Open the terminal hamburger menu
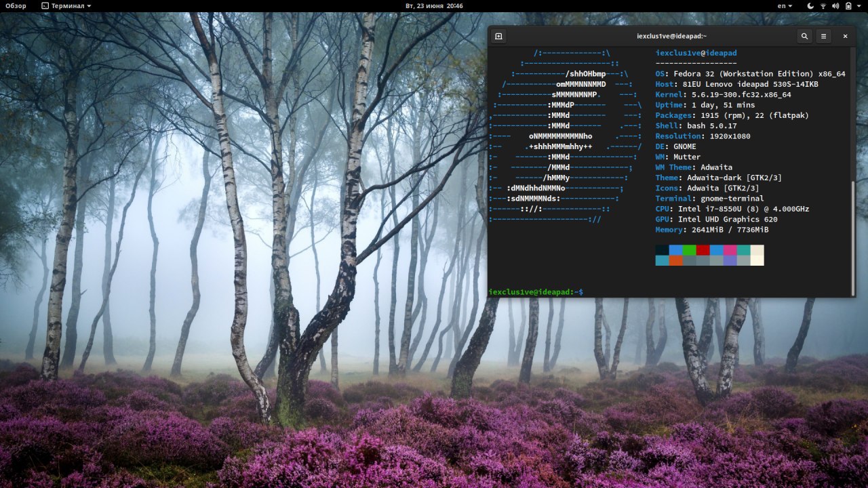The image size is (868, 488). click(823, 37)
